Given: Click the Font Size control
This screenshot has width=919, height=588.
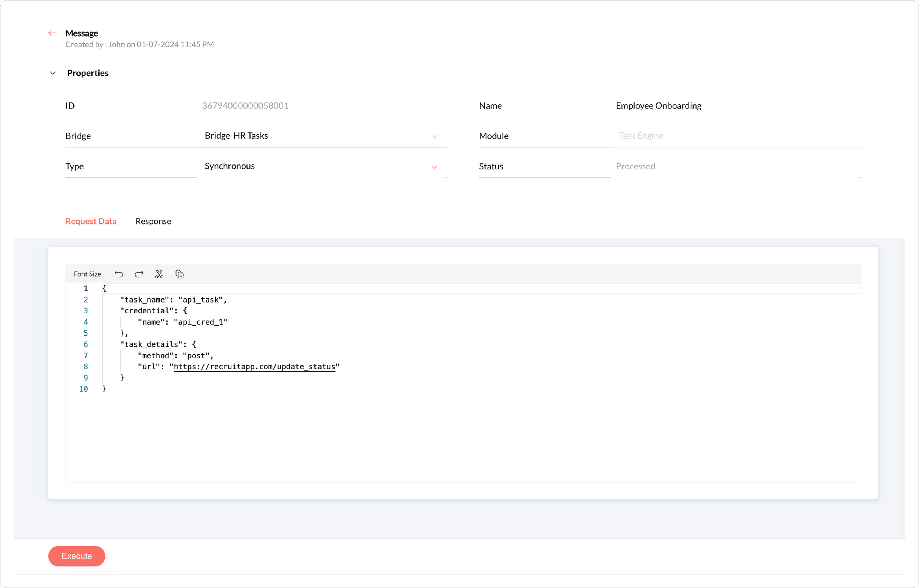Looking at the screenshot, I should pyautogui.click(x=87, y=274).
